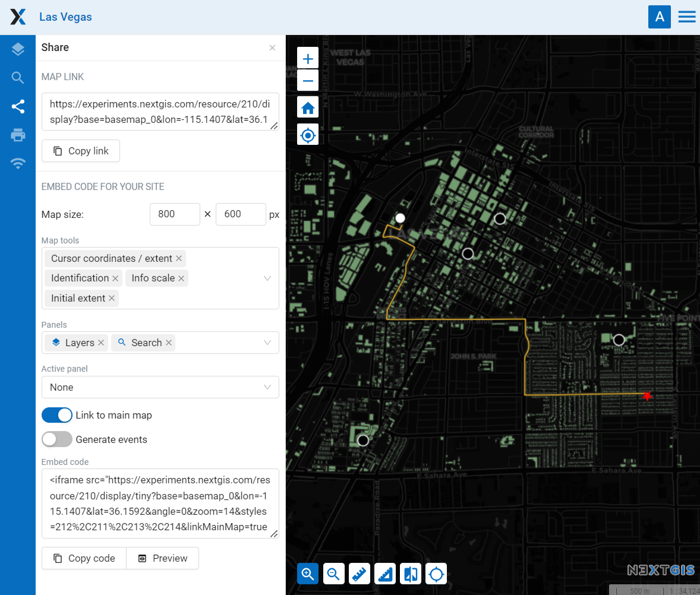Activate zoom-in magnifier map tool
The image size is (700, 595).
click(x=308, y=574)
